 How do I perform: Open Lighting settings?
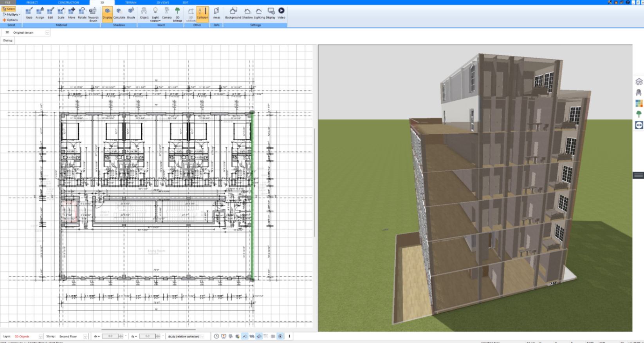(259, 13)
